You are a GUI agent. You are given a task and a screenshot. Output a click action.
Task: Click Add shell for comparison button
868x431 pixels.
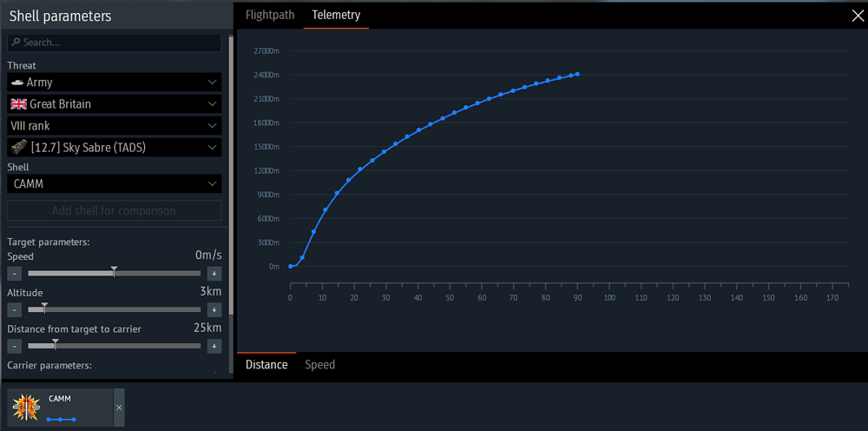coord(115,210)
